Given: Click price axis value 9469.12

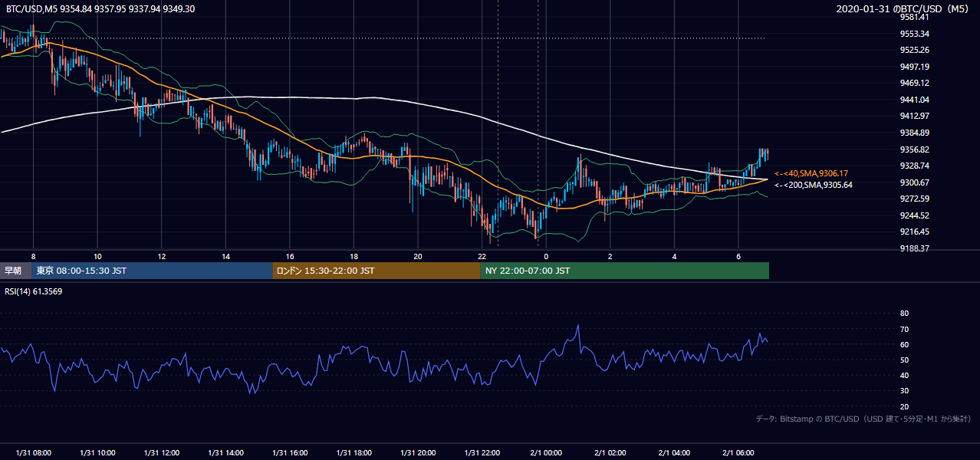Looking at the screenshot, I should pos(915,83).
